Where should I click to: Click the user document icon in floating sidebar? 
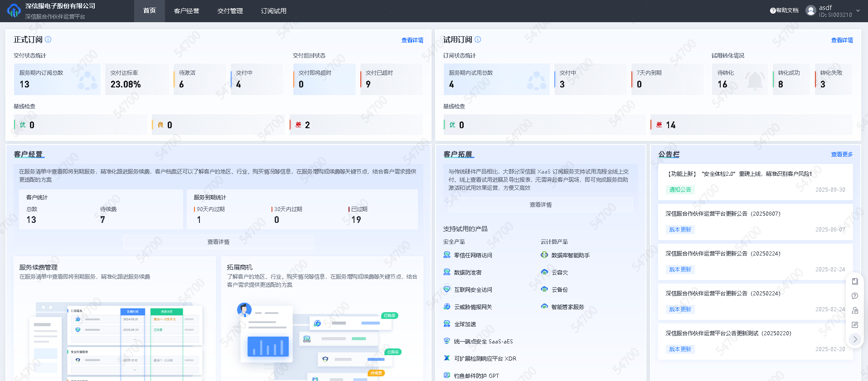point(855,310)
